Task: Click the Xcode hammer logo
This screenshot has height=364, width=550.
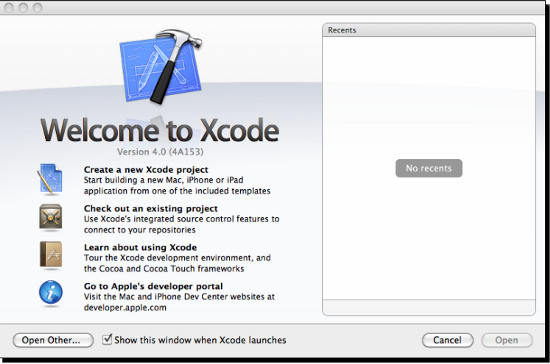Action: coord(161,67)
